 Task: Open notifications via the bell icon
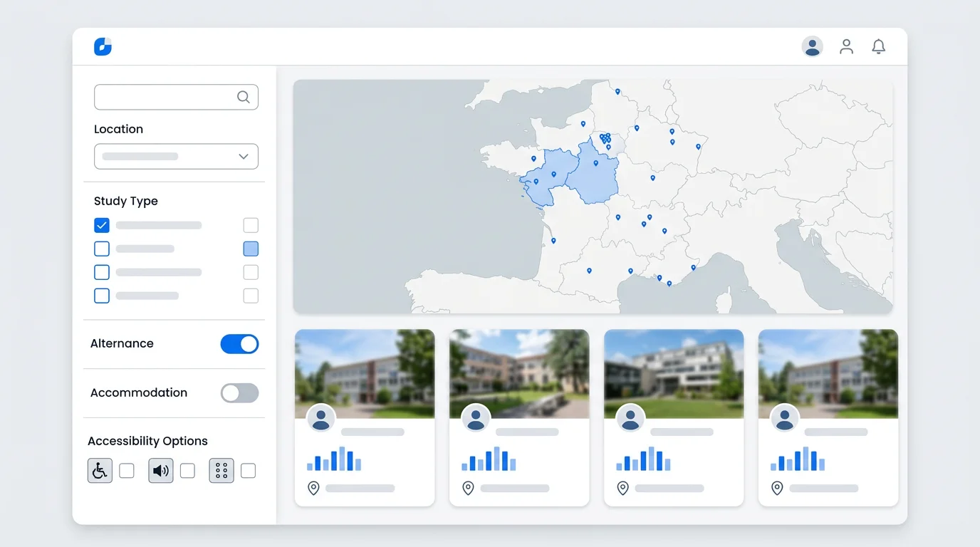point(878,46)
